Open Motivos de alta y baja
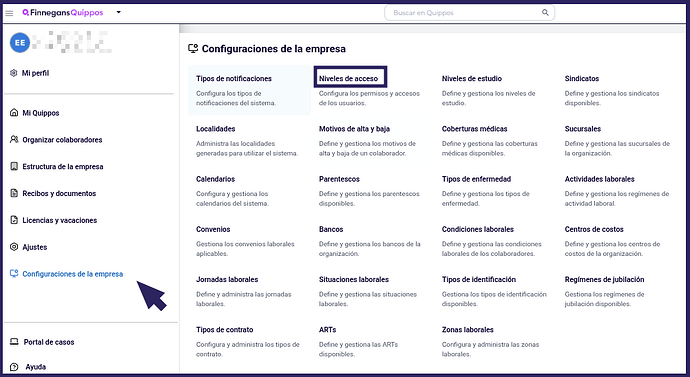The height and width of the screenshot is (377, 690). [354, 129]
